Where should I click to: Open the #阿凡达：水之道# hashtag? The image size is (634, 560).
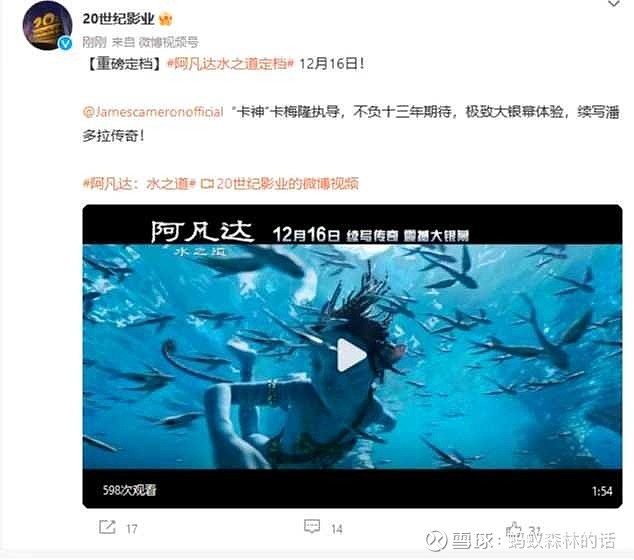coord(139,184)
